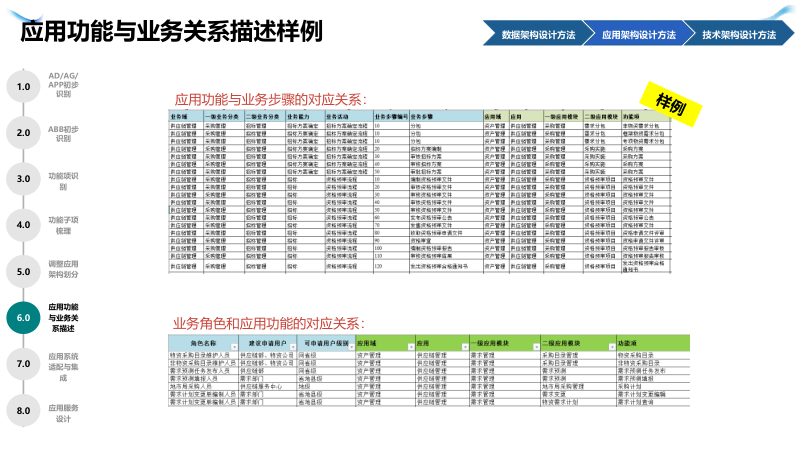This screenshot has width=800, height=450.
Task: Select the 业务活动 header cell
Action: (349, 116)
